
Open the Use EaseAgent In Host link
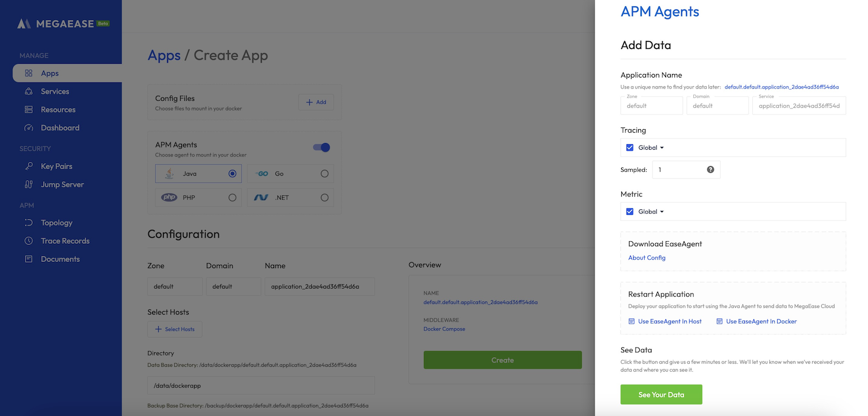665,321
